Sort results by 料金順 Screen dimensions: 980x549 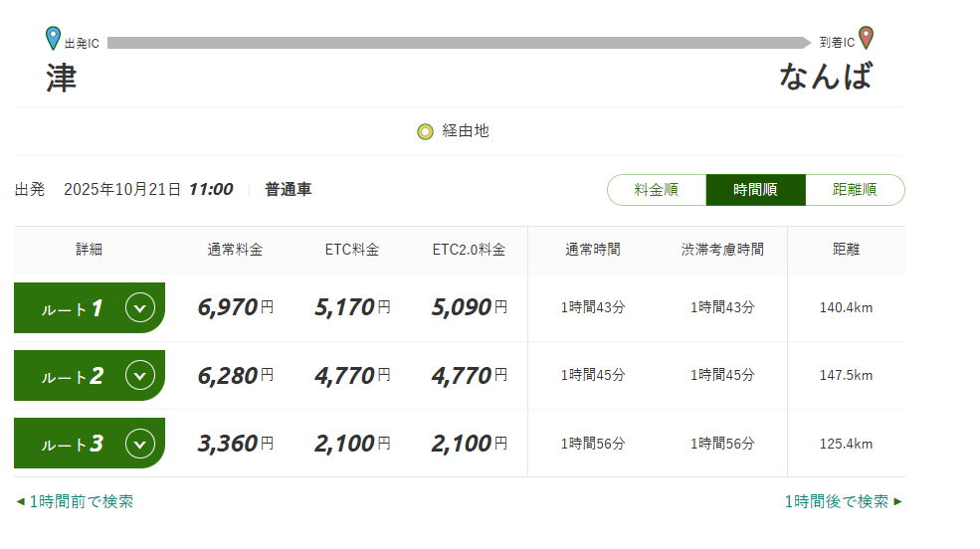tap(656, 190)
